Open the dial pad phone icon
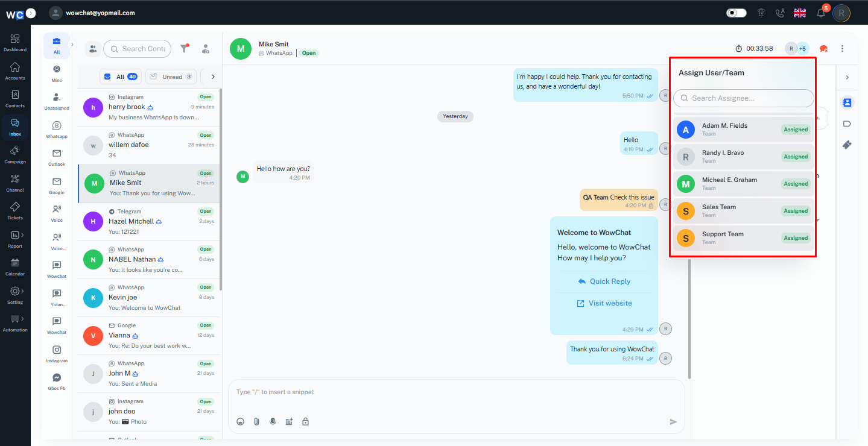Screen dimensions: 868x446 pos(761,13)
